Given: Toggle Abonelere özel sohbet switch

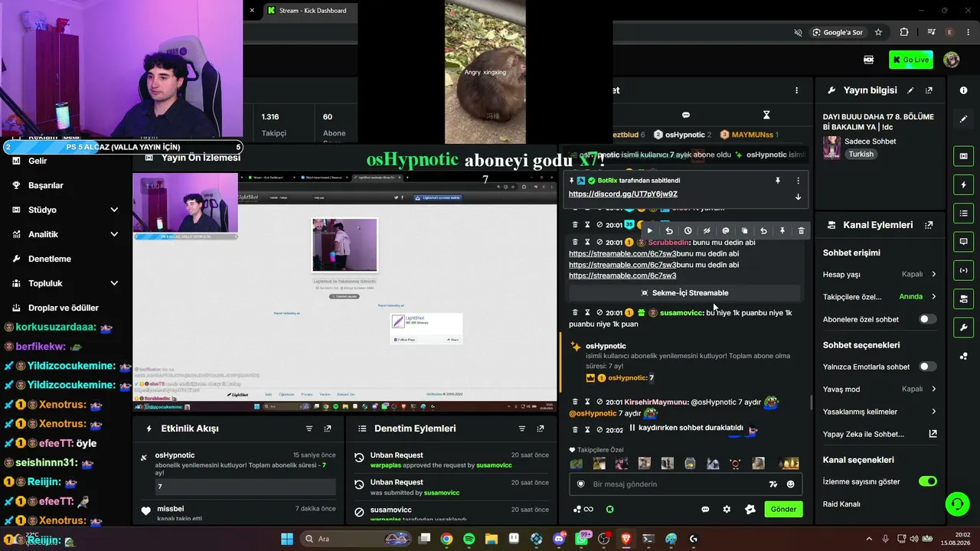Looking at the screenshot, I should pyautogui.click(x=927, y=319).
